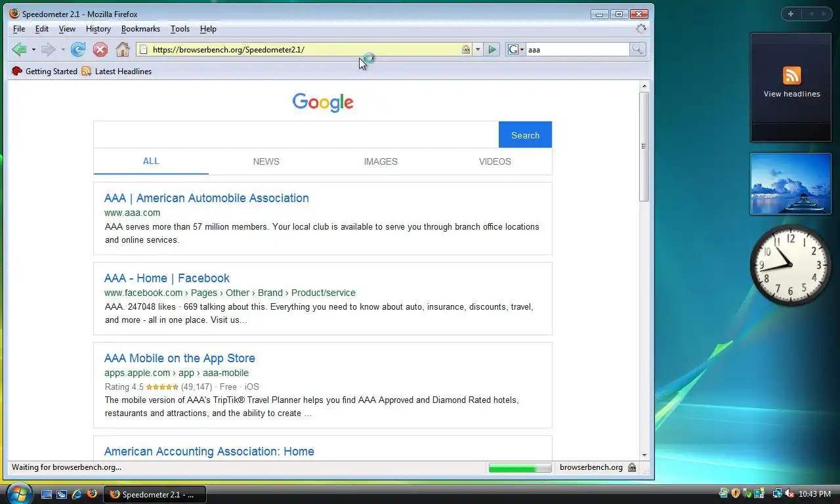Go back with the green Back arrow
This screenshot has width=840, height=504.
19,49
